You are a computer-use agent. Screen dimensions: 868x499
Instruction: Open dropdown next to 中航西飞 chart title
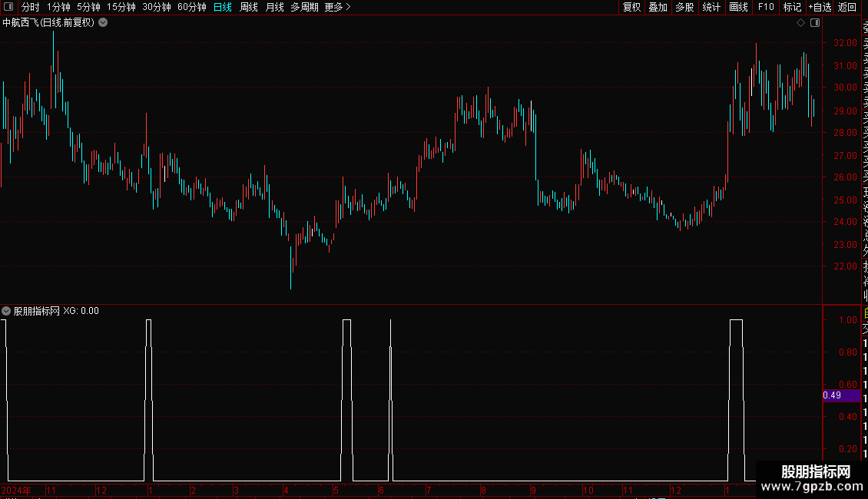103,23
